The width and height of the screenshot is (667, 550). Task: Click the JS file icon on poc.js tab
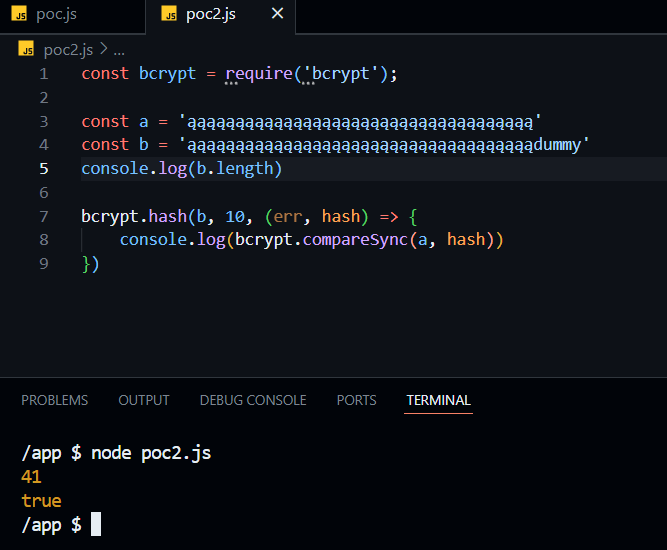click(x=20, y=15)
